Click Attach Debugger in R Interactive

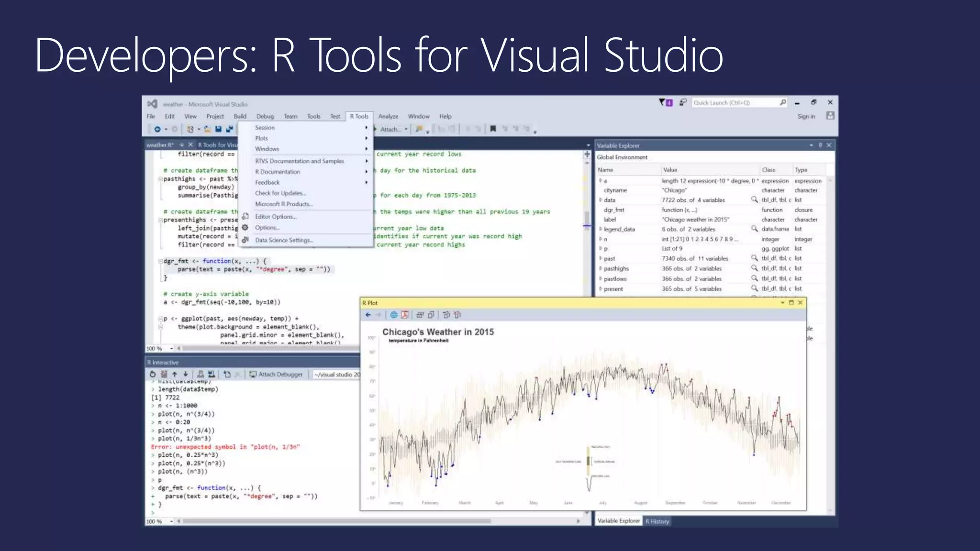(276, 375)
